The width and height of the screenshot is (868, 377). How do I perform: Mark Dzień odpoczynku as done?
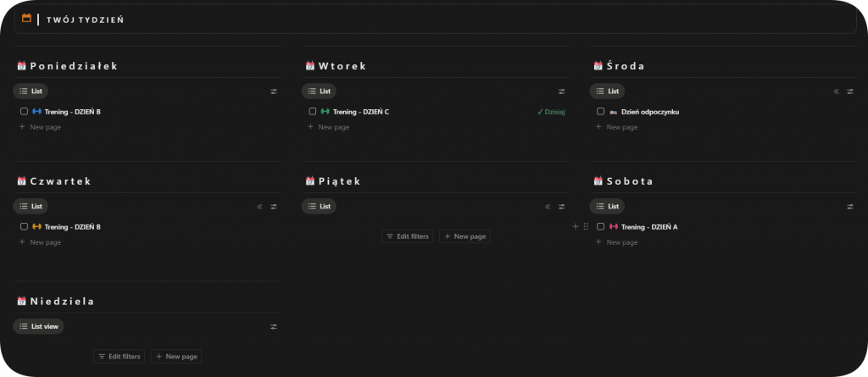600,112
